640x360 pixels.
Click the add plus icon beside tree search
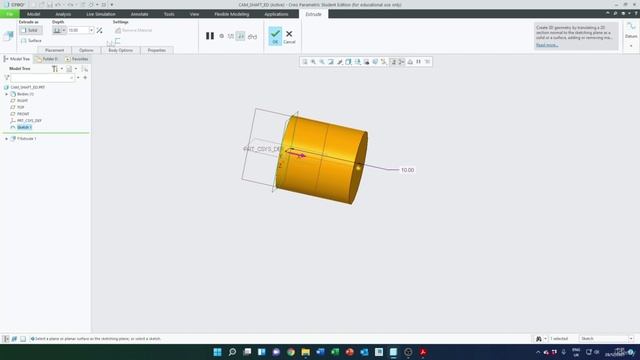[x=85, y=78]
